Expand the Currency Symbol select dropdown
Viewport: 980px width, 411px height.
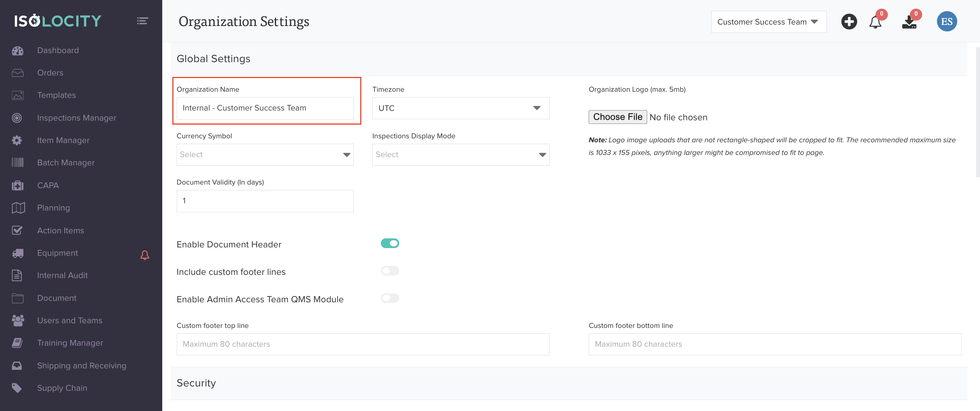(265, 155)
